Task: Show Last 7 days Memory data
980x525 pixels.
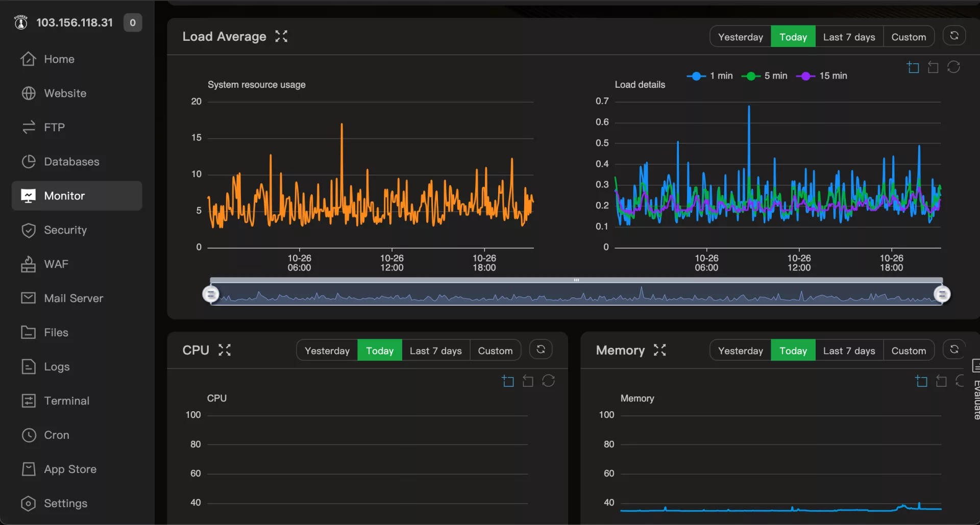Action: pos(849,351)
